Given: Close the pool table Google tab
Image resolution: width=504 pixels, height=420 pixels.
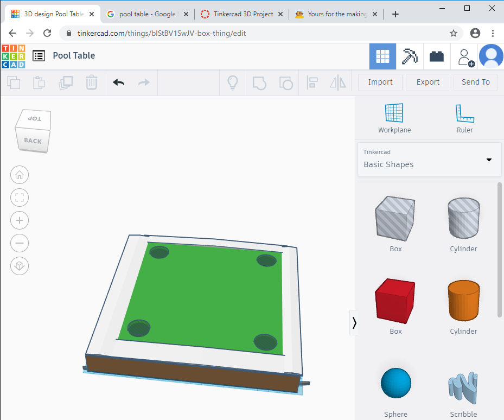Looking at the screenshot, I should pyautogui.click(x=186, y=14).
